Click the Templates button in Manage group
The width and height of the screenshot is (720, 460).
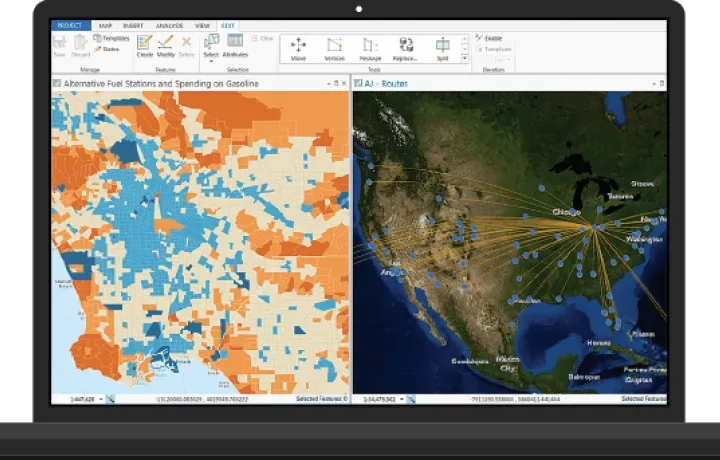(111, 38)
